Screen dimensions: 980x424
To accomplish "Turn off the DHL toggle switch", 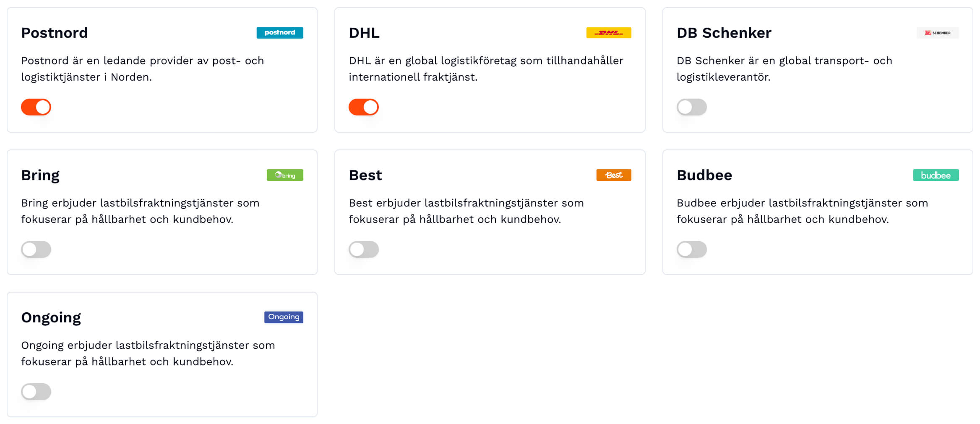I will point(364,107).
